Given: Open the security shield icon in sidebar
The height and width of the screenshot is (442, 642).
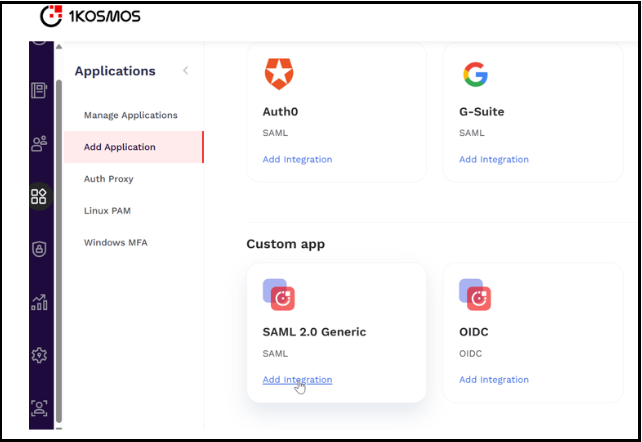Looking at the screenshot, I should 39,250.
